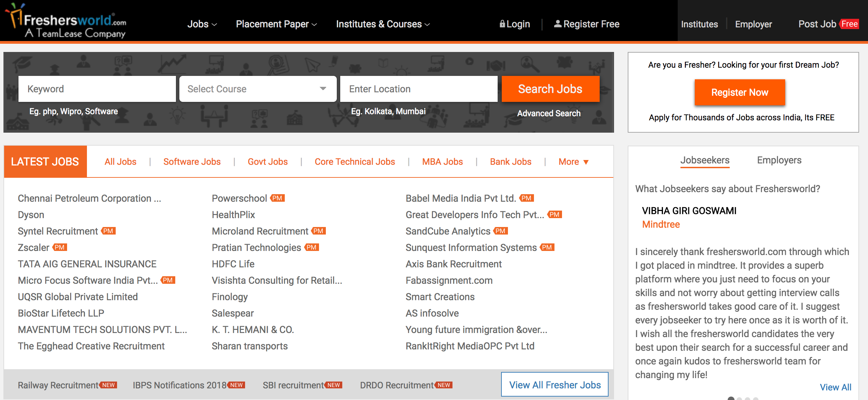Expand the Placement Paper menu

pos(276,24)
